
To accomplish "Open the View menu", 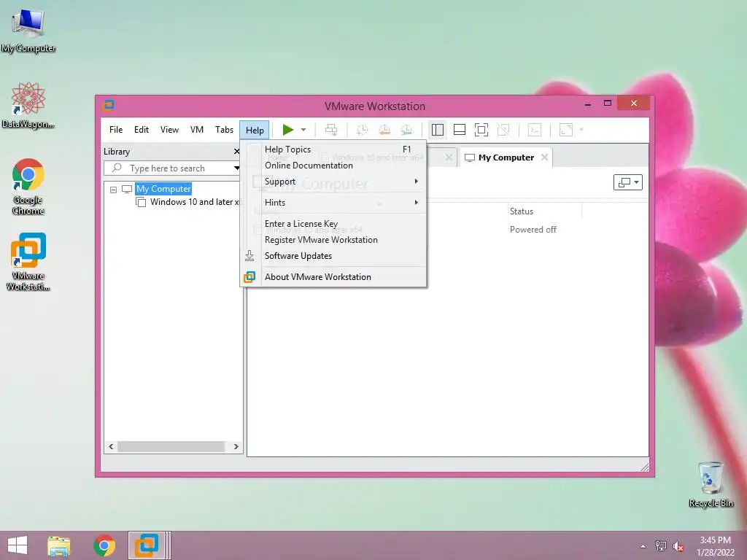I will point(169,130).
